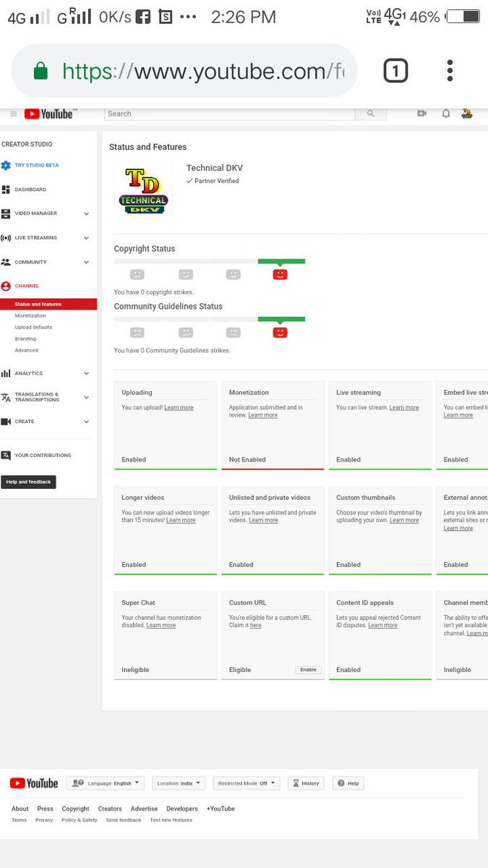This screenshot has width=488, height=868.
Task: Click the red smiley under Copyright Status
Action: click(x=281, y=274)
